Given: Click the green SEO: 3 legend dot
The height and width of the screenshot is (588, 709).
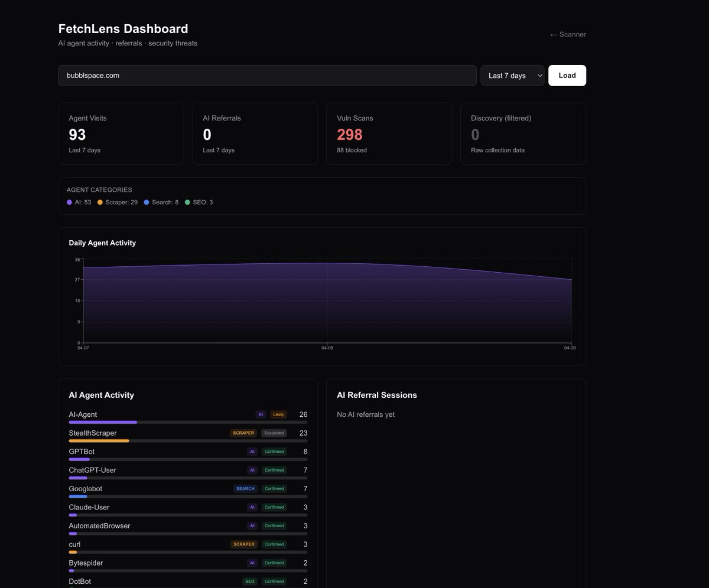Looking at the screenshot, I should click(187, 202).
